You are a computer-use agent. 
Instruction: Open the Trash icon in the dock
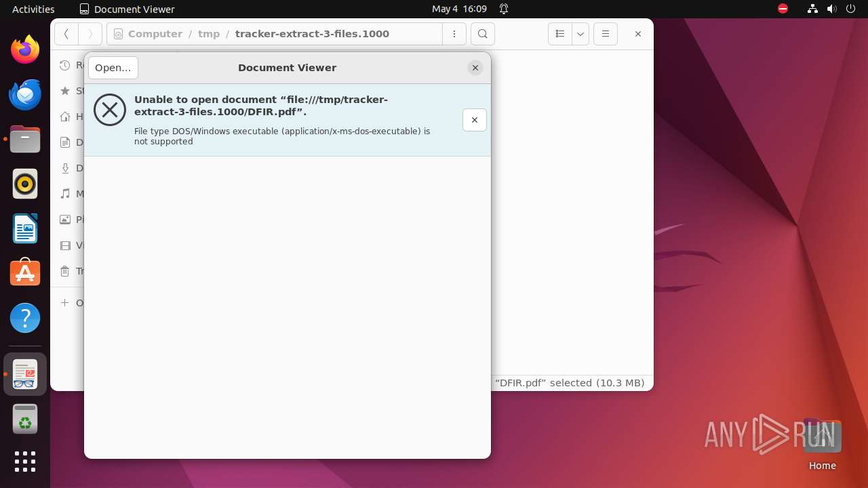[x=25, y=419]
